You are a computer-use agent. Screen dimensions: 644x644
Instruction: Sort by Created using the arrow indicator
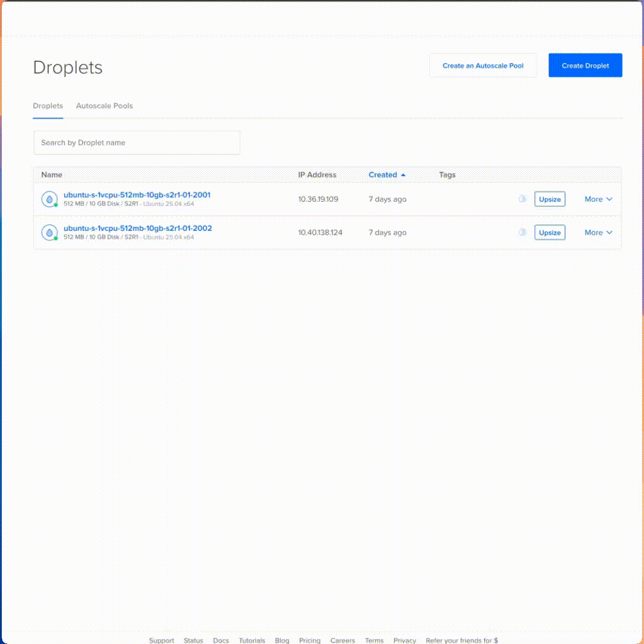404,175
